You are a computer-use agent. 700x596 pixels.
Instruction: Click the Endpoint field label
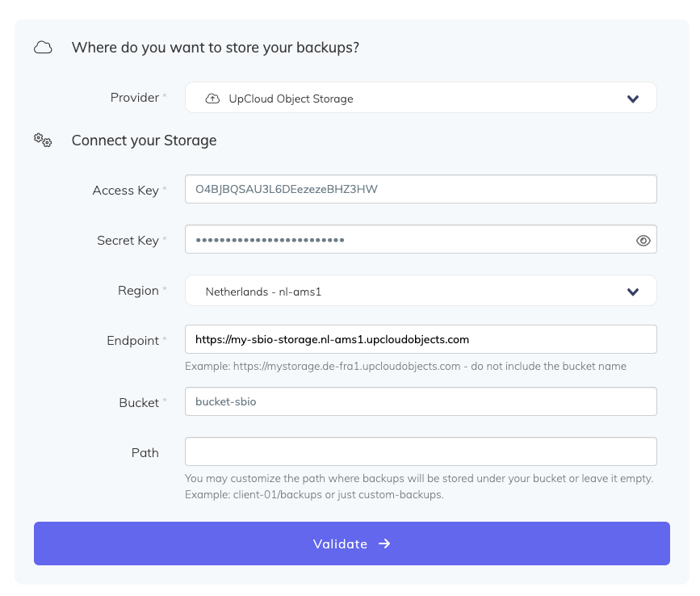[x=132, y=341]
